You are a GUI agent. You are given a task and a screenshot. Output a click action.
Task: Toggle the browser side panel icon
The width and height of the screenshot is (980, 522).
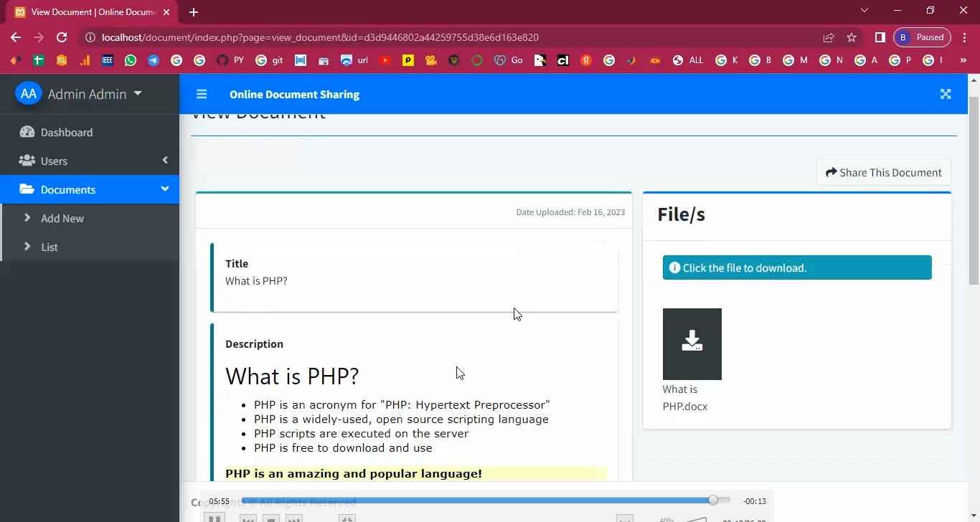[880, 37]
